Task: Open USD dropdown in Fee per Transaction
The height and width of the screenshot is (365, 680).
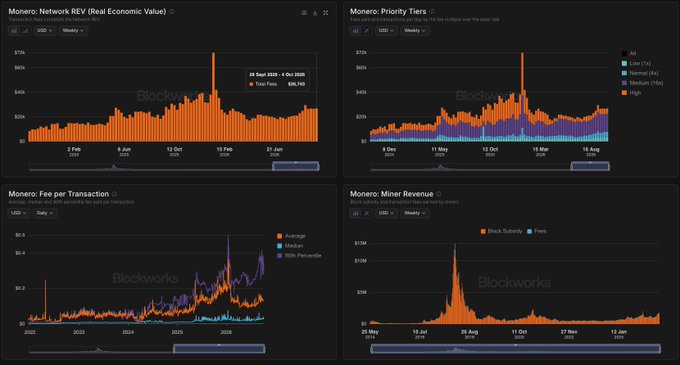Action: [x=19, y=213]
